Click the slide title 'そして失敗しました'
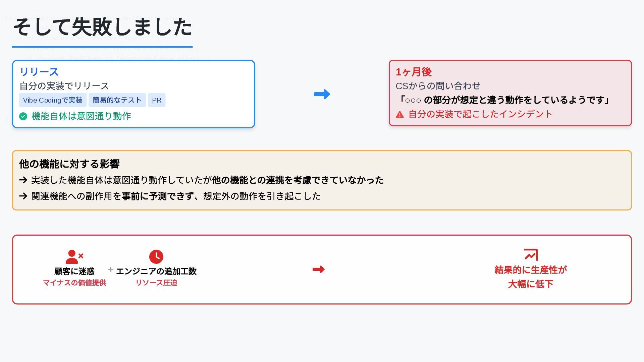Screen dimensions: 644x362 103,27
